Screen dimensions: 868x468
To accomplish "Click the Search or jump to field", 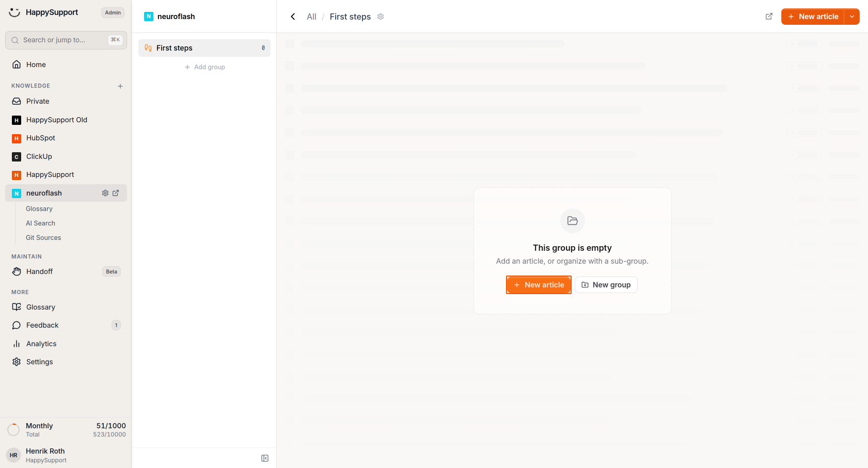I will tap(66, 40).
